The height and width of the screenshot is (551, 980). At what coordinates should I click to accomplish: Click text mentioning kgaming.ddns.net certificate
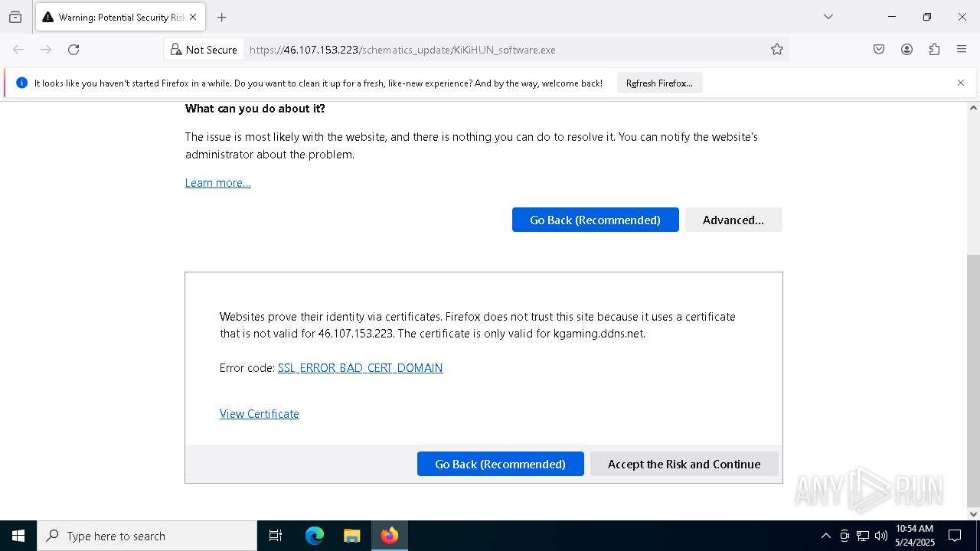click(x=478, y=325)
